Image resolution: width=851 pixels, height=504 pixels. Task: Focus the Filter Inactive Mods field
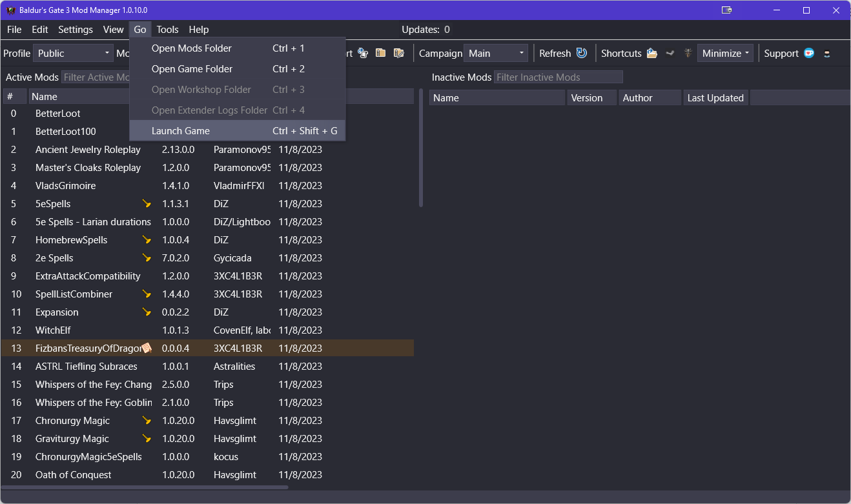pos(559,77)
